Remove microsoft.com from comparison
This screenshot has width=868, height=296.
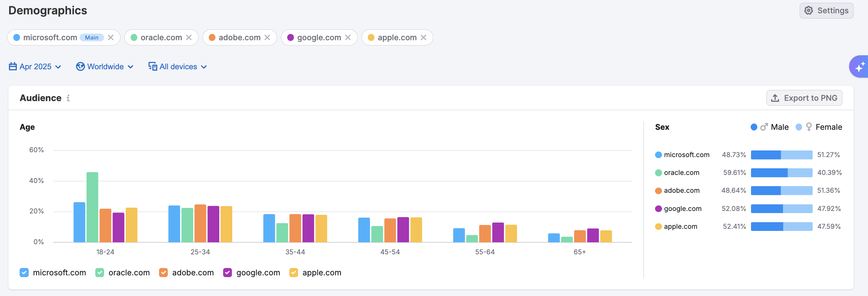point(111,37)
